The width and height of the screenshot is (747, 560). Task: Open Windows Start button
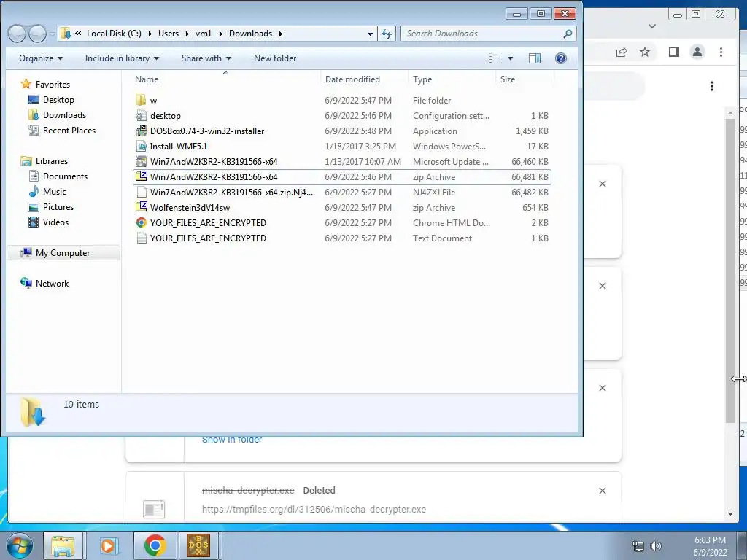point(19,545)
